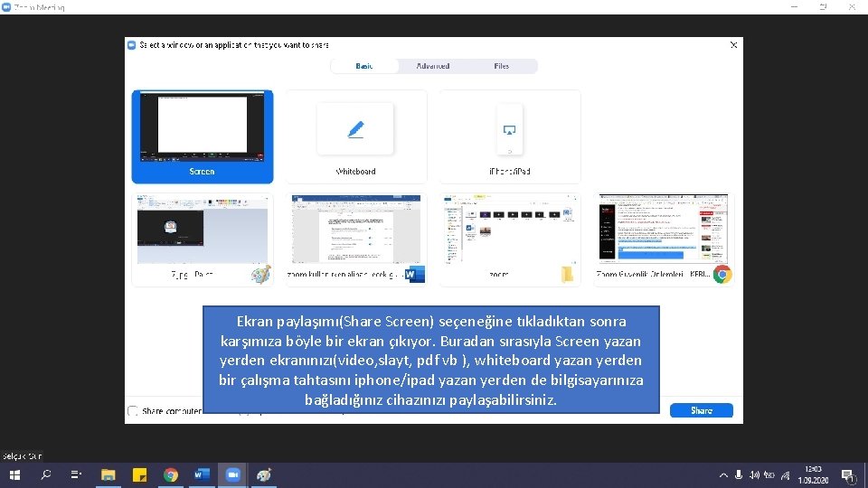Screen dimensions: 868x488
Task: Open taskbar search magnifier
Action: click(46, 474)
